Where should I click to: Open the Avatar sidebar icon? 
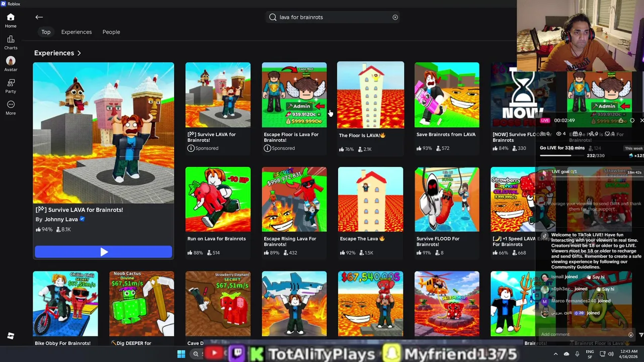pyautogui.click(x=11, y=64)
